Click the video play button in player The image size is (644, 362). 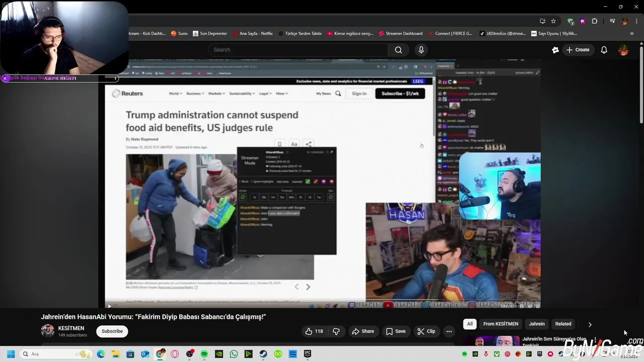pyautogui.click(x=109, y=306)
